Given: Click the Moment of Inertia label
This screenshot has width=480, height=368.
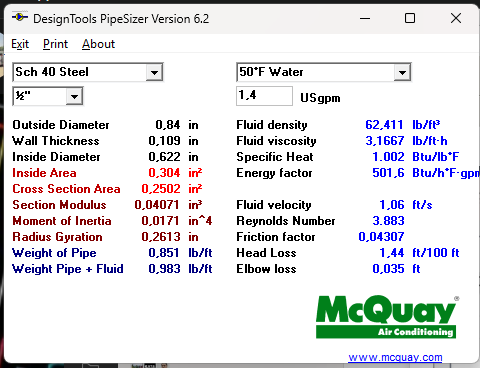Looking at the screenshot, I should tap(62, 221).
